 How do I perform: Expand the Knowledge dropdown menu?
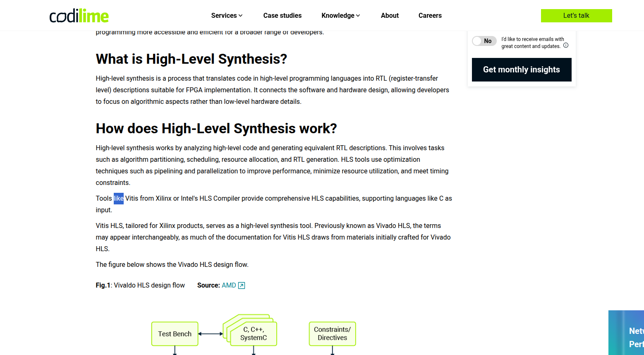pos(341,15)
